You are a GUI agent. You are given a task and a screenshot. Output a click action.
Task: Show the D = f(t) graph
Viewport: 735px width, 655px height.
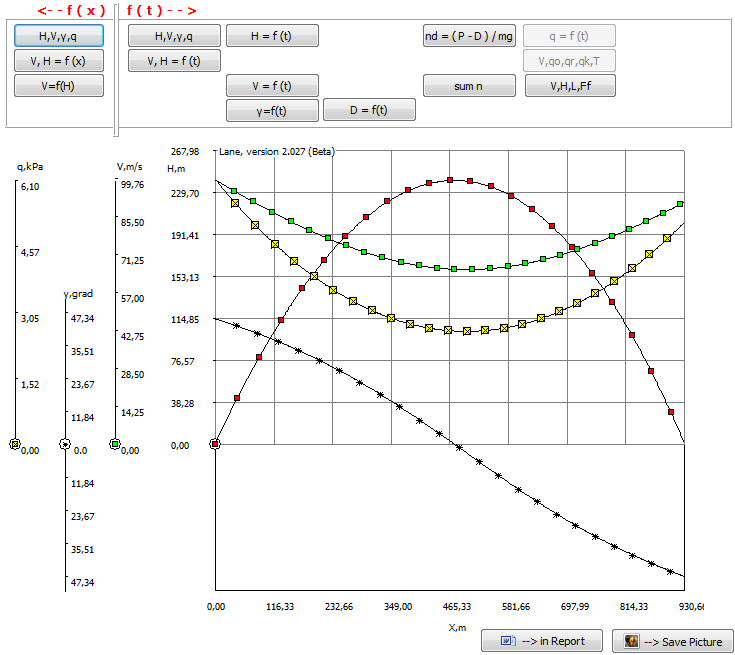pos(369,110)
